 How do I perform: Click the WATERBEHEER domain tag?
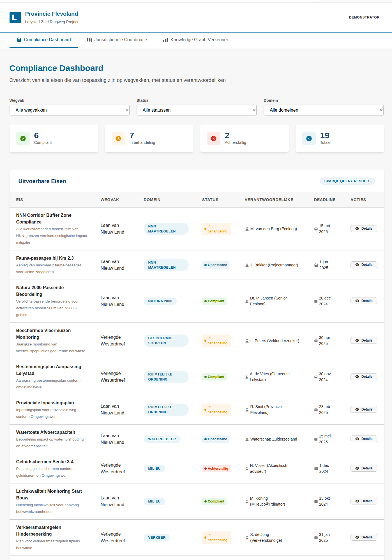(x=162, y=439)
